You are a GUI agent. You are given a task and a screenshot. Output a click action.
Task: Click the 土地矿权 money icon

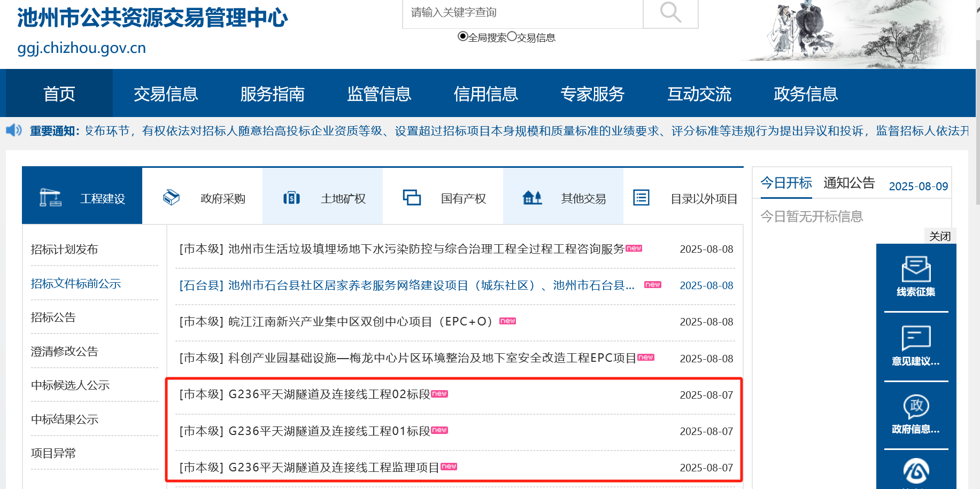[x=291, y=198]
